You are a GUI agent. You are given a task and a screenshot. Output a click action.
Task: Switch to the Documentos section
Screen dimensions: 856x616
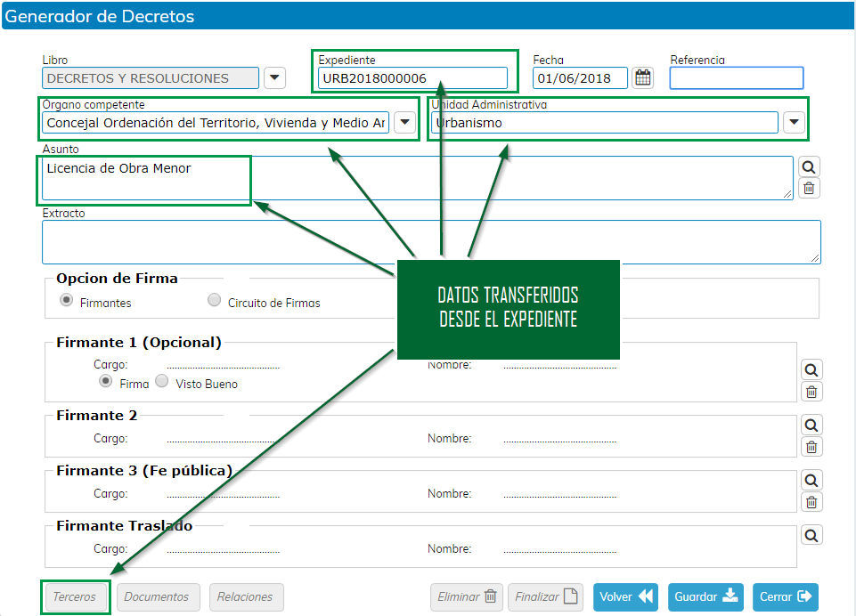pyautogui.click(x=157, y=597)
